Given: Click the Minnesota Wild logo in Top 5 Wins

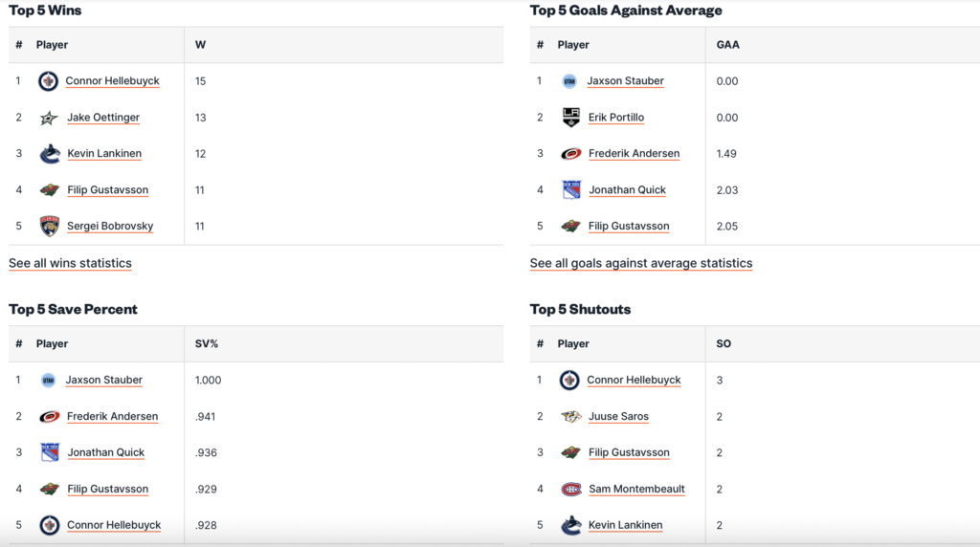Looking at the screenshot, I should [x=50, y=190].
